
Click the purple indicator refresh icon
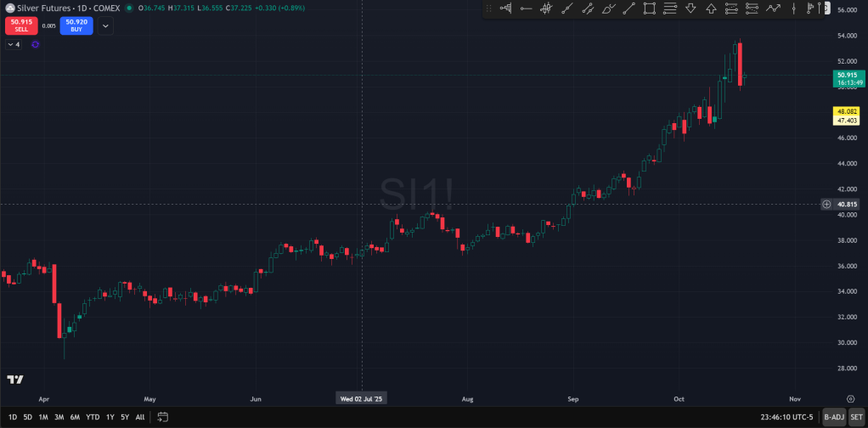(x=36, y=44)
